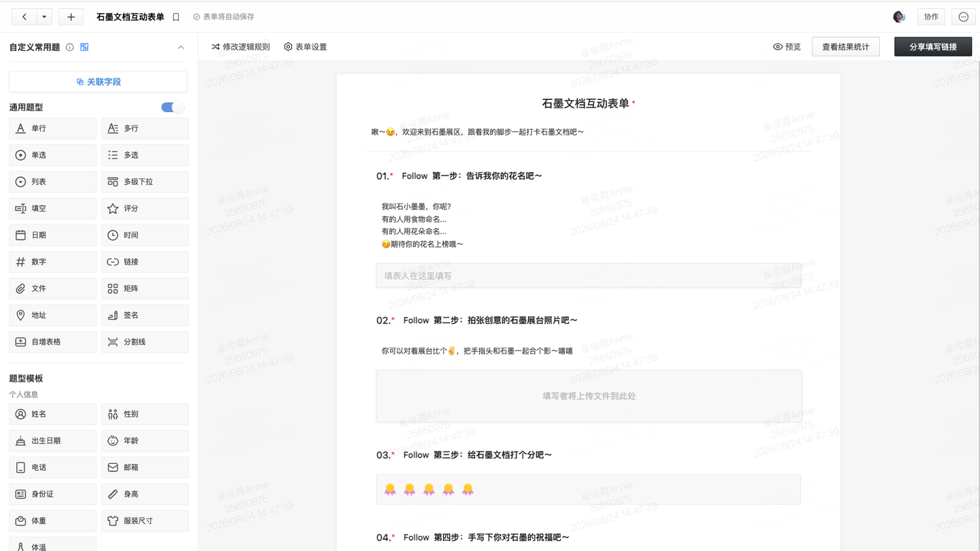The height and width of the screenshot is (551, 980).
Task: Select the third rating icon in question 03
Action: tap(429, 489)
